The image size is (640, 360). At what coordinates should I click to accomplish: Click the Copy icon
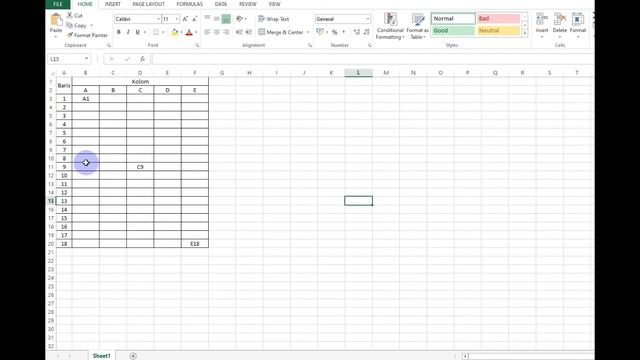click(x=70, y=25)
